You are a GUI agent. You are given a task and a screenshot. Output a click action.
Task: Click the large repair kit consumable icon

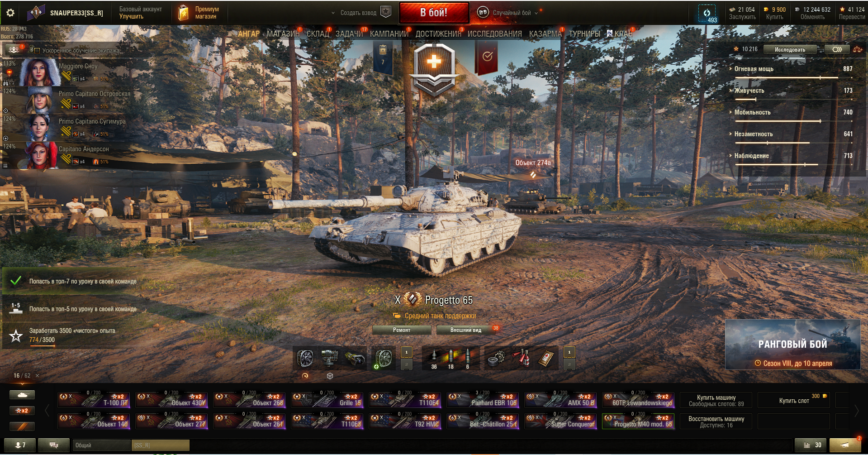coord(496,359)
